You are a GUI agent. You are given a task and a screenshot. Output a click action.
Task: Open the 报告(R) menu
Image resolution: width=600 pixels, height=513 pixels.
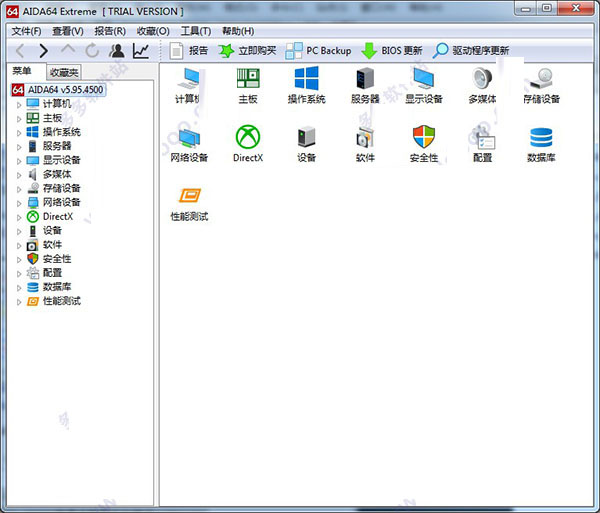click(110, 31)
